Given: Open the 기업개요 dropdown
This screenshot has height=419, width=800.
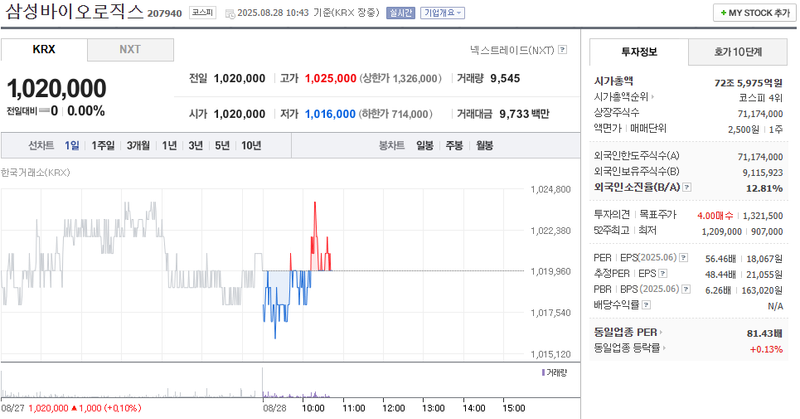Looking at the screenshot, I should click(x=442, y=13).
